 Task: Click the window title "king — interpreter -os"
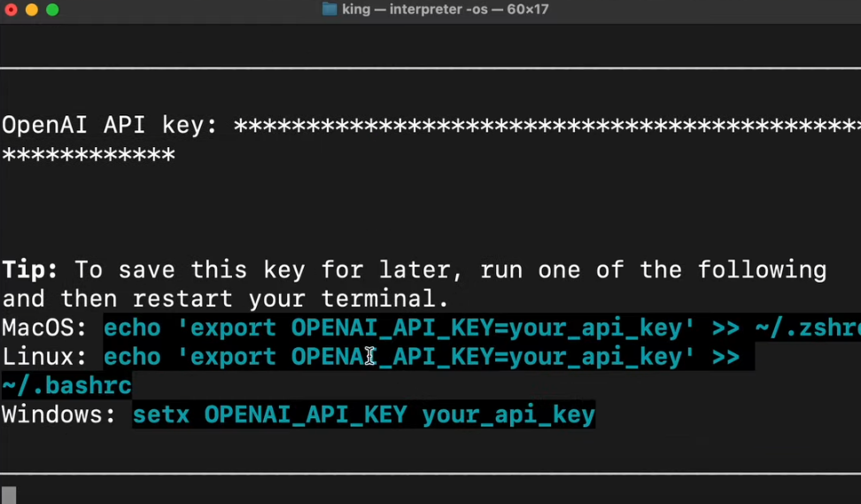click(x=416, y=10)
